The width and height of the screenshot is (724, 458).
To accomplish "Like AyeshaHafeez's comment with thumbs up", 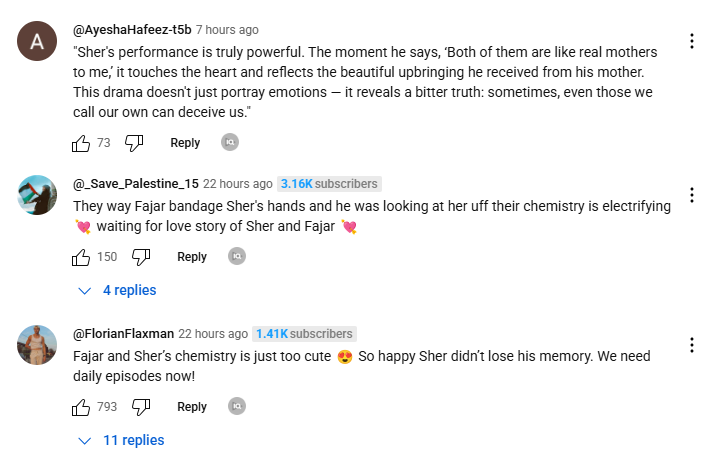I will click(x=82, y=143).
